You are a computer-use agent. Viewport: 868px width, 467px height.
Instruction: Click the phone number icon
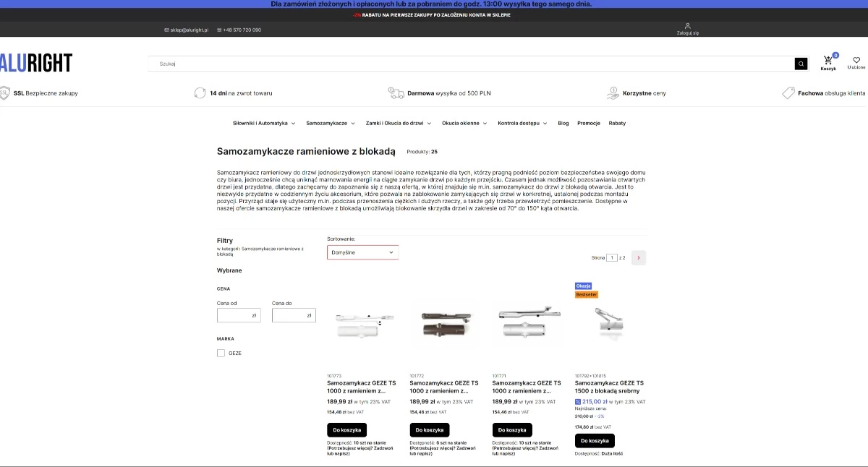coord(219,30)
